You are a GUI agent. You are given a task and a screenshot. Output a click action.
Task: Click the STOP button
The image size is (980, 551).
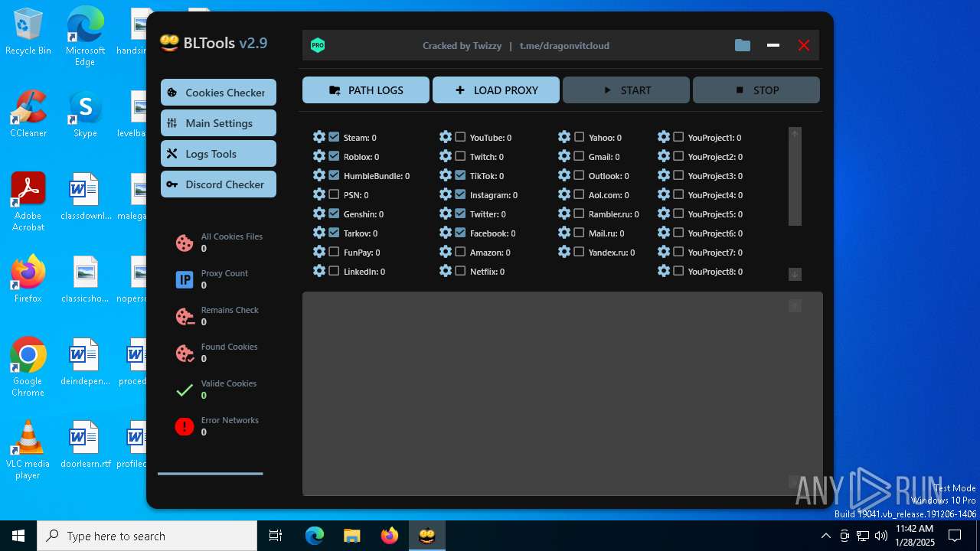pyautogui.click(x=756, y=90)
